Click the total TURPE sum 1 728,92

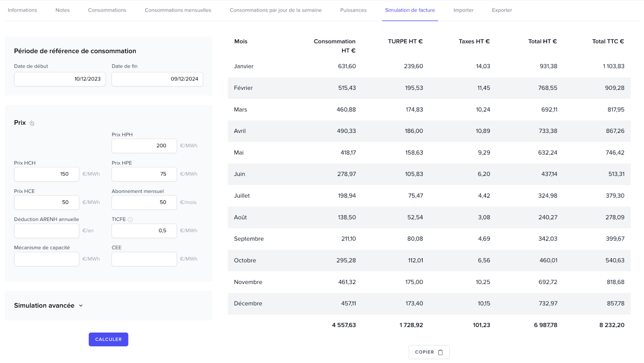tap(411, 325)
